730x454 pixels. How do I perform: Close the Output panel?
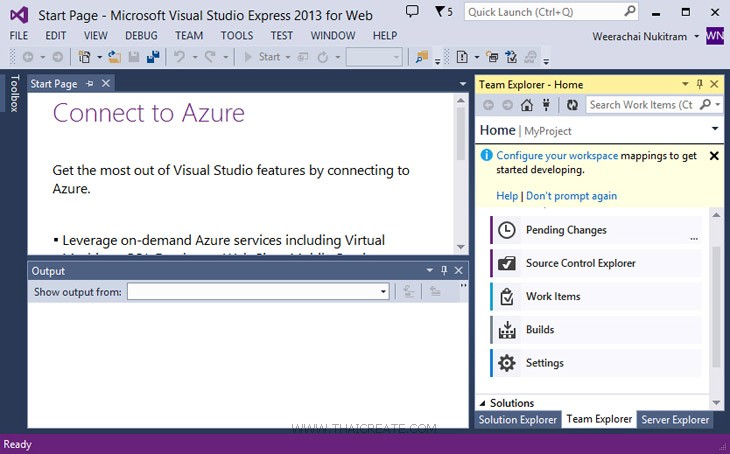coord(459,270)
